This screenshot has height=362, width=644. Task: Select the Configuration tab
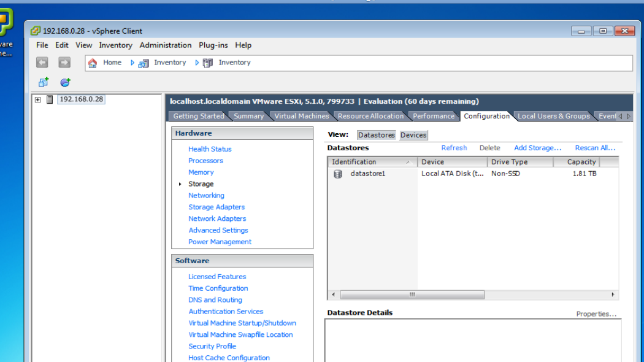click(x=486, y=116)
